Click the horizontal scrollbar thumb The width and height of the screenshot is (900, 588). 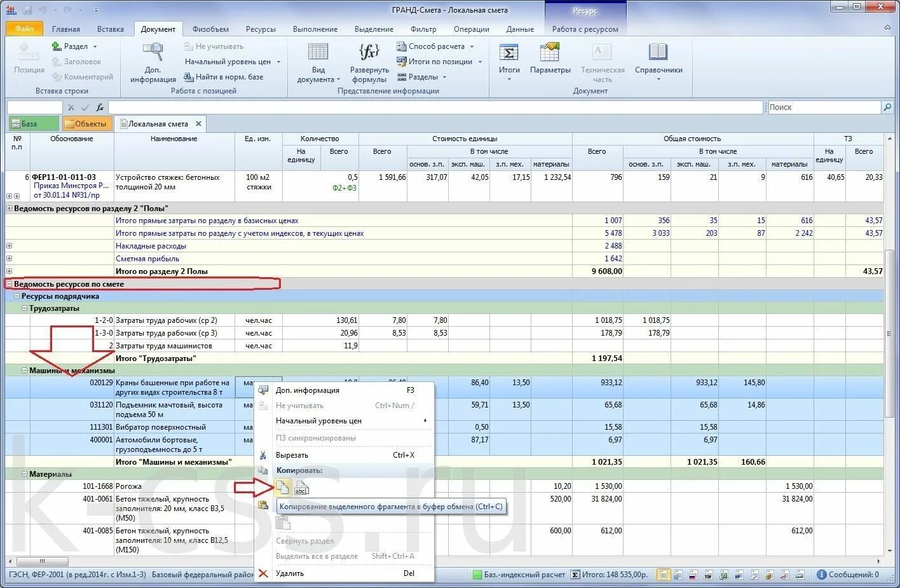pyautogui.click(x=43, y=561)
